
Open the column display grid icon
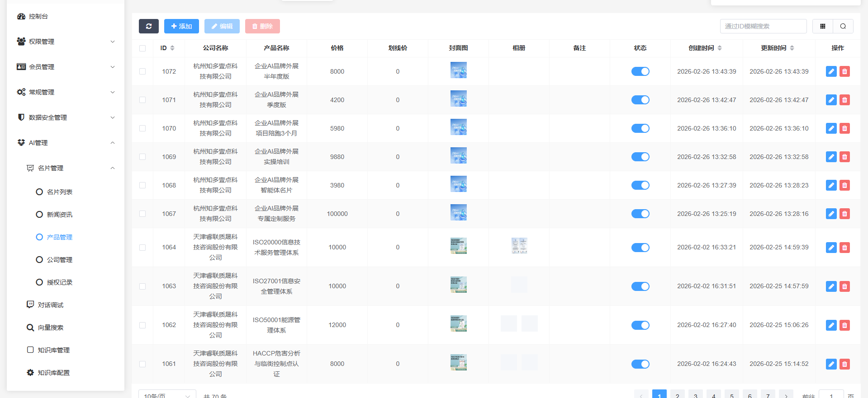point(822,26)
